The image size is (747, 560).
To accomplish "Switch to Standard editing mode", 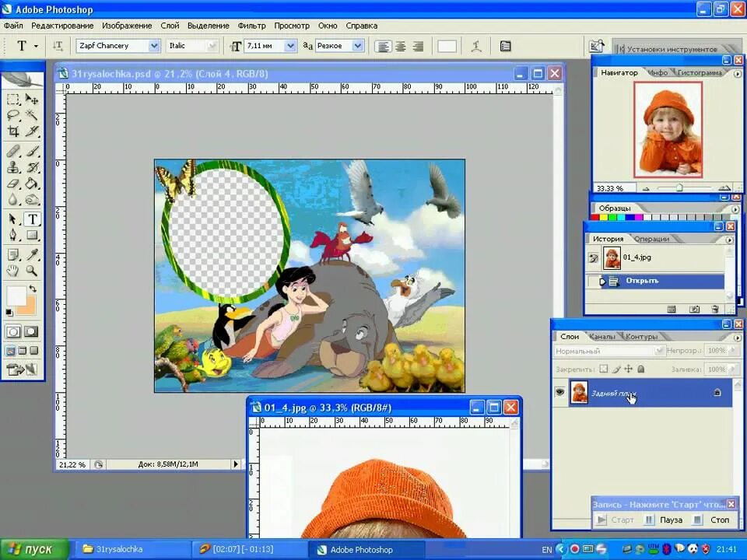I will pos(13,331).
